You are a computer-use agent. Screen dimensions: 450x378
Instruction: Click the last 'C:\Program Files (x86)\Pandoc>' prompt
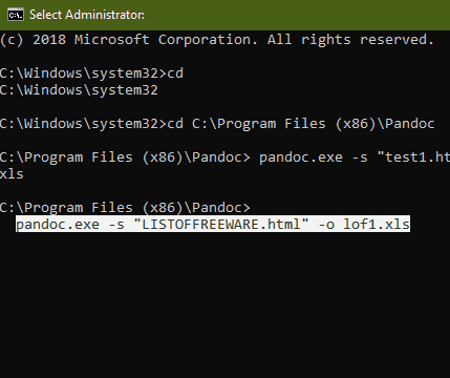[125, 208]
